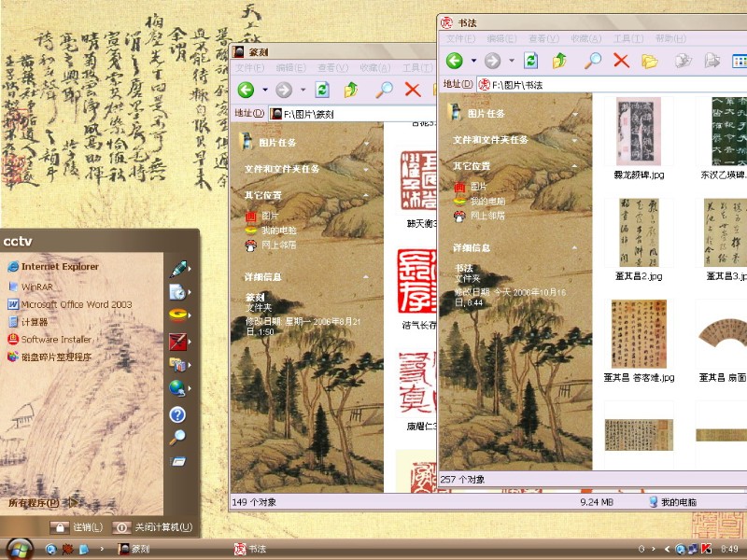Show hidden tray icons with the arrow
747x560 pixels.
point(667,549)
